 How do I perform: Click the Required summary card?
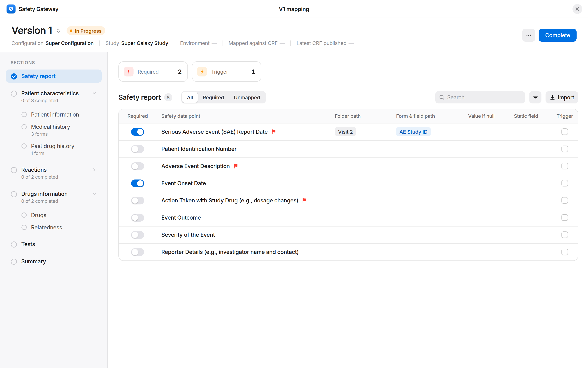(x=153, y=72)
